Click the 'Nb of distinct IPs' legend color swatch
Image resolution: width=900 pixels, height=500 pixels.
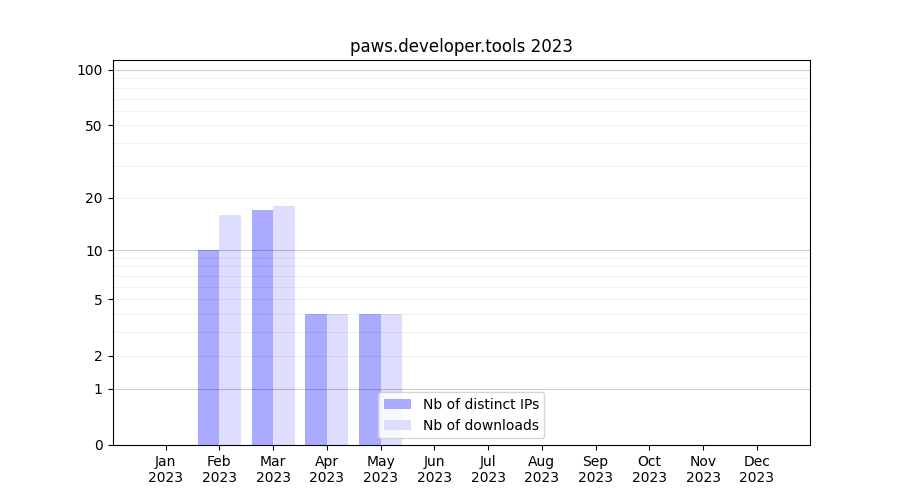tap(397, 404)
